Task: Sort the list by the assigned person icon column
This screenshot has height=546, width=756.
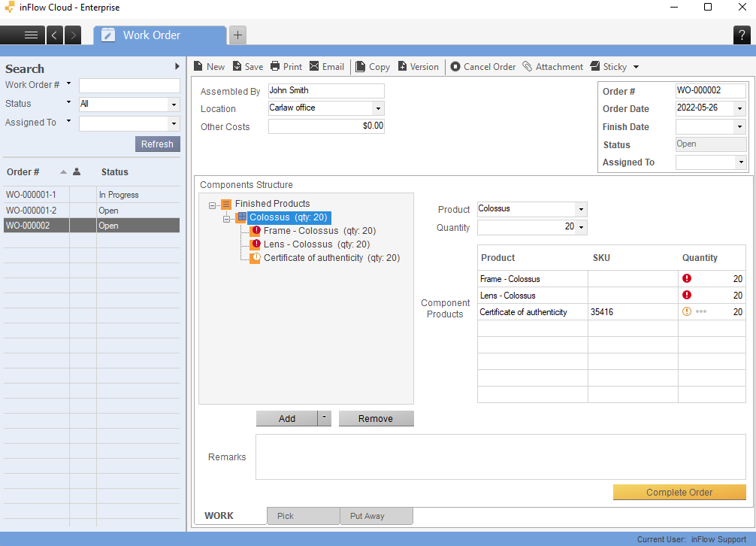Action: click(x=77, y=171)
